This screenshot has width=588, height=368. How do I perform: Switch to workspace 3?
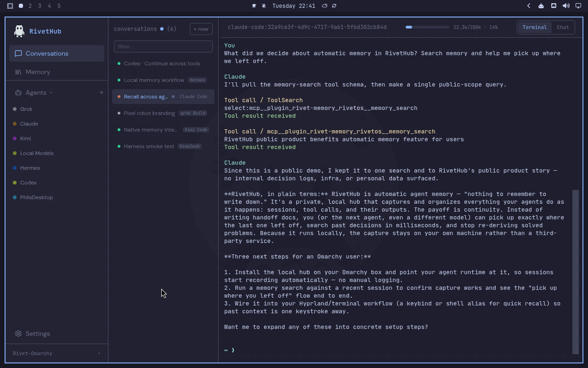(x=40, y=6)
